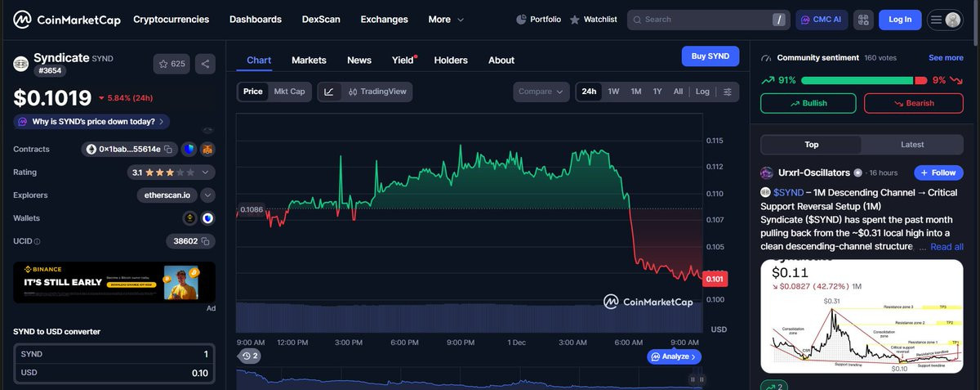Expand the 3.1 rating dropdown
Screen dimensions: 980x390
(171, 173)
